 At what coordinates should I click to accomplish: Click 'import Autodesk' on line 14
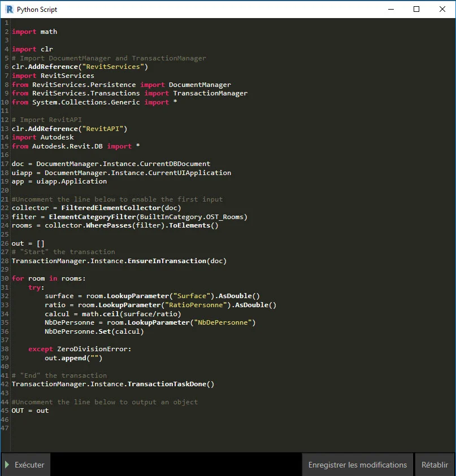click(x=42, y=137)
